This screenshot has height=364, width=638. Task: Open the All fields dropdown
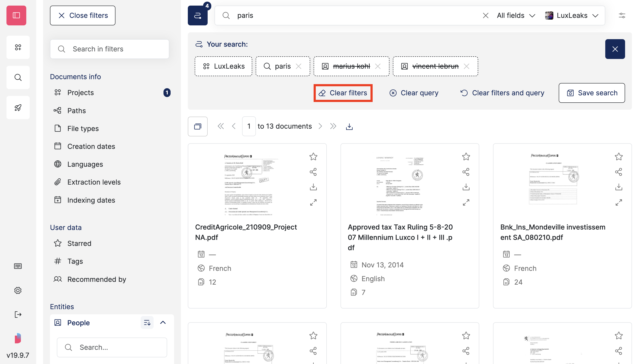[515, 15]
